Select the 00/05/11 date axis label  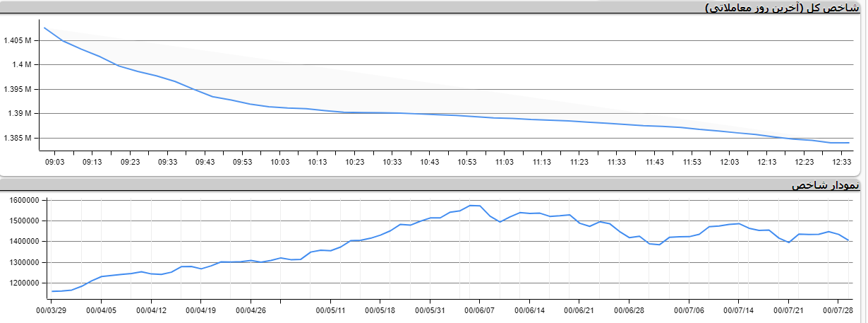(x=330, y=310)
